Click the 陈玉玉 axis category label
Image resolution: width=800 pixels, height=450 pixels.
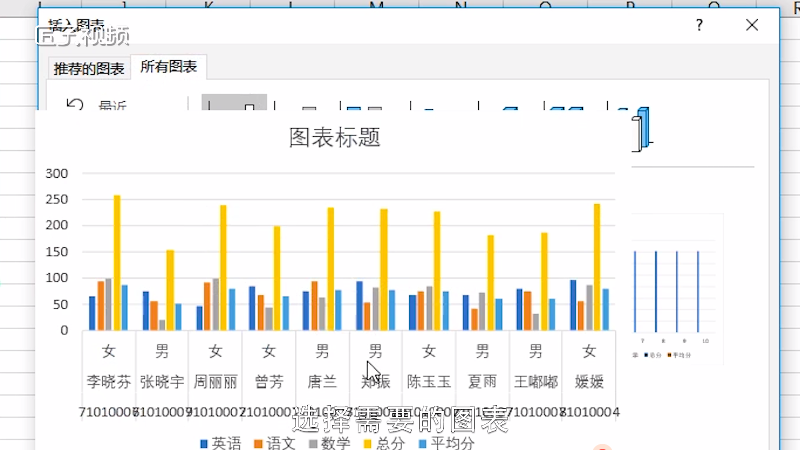pyautogui.click(x=428, y=381)
